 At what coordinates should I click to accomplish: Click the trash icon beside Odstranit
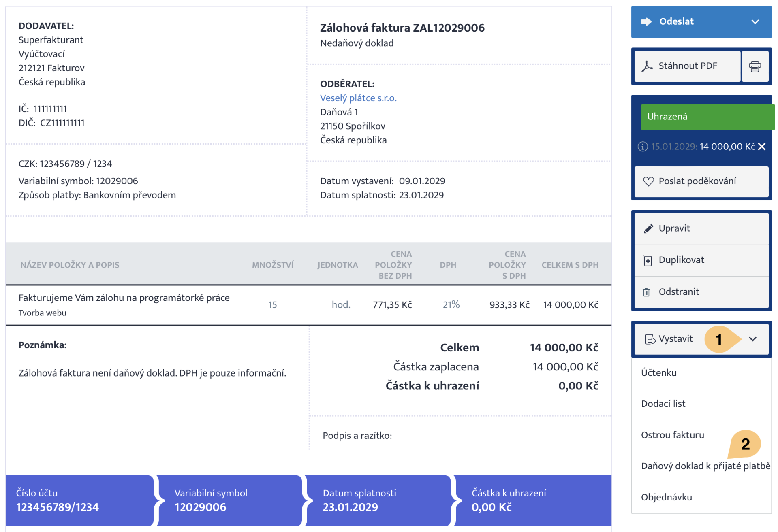click(x=646, y=292)
